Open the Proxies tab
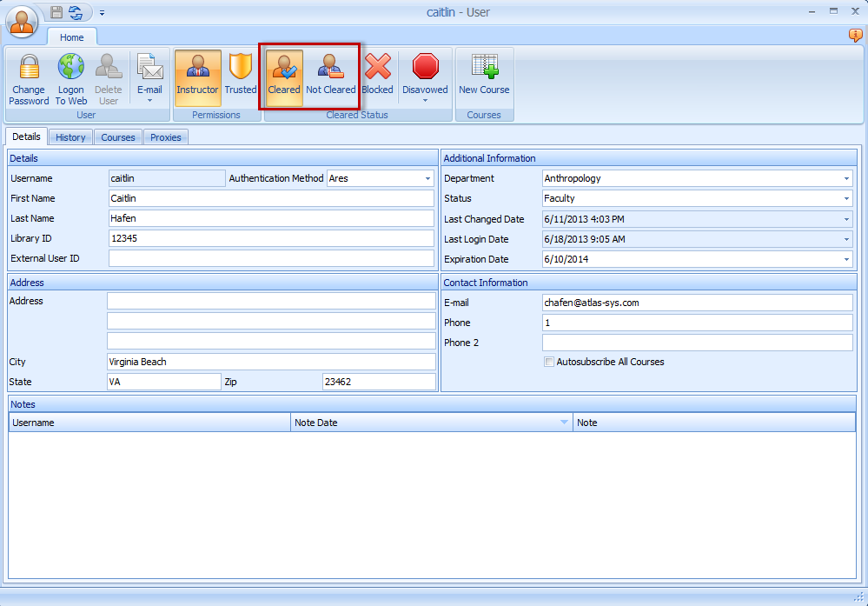The width and height of the screenshot is (868, 606). 165,137
